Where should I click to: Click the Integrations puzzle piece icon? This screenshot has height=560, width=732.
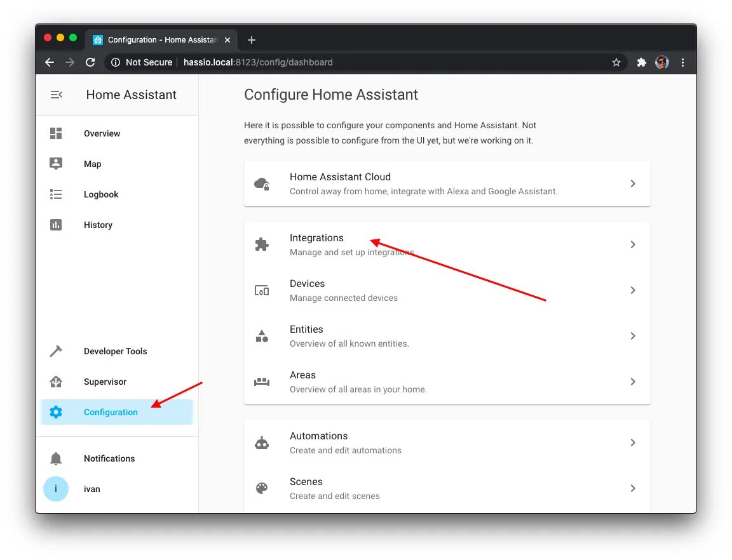tap(262, 244)
